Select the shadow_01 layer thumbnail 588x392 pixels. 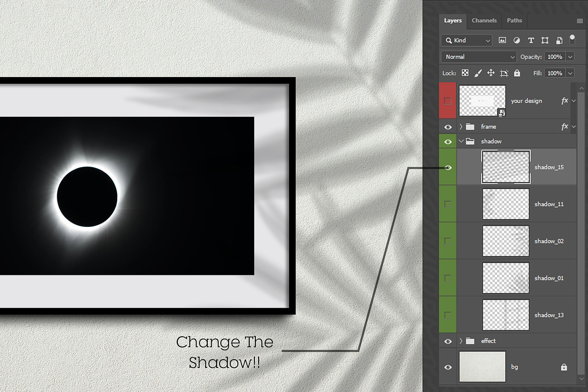click(x=506, y=278)
